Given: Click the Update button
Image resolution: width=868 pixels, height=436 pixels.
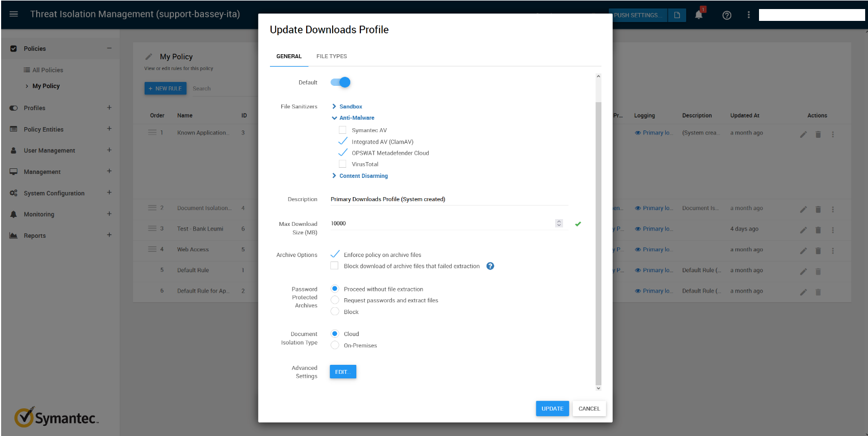Looking at the screenshot, I should (x=552, y=408).
